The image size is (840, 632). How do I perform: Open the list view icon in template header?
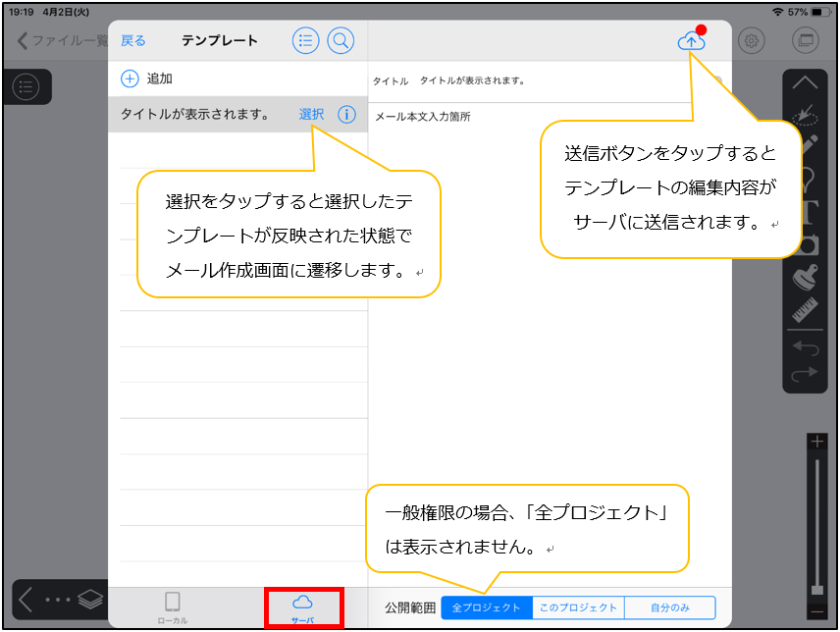coord(305,41)
